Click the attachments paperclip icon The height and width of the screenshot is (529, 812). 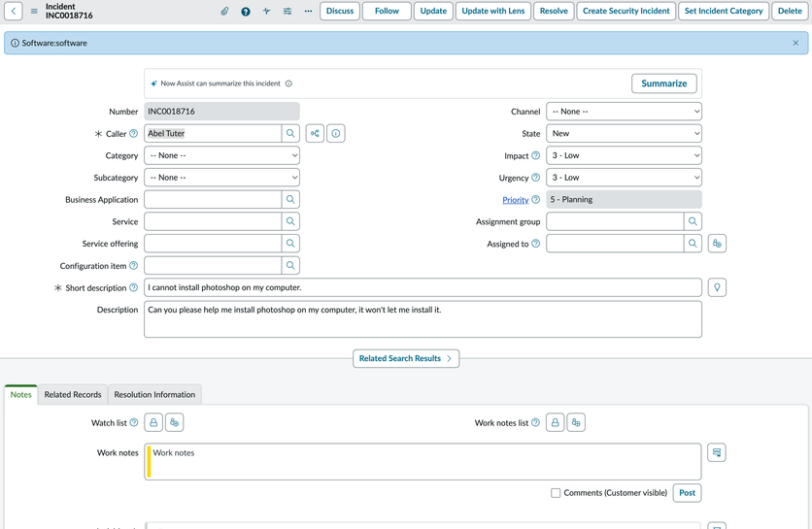coord(224,12)
